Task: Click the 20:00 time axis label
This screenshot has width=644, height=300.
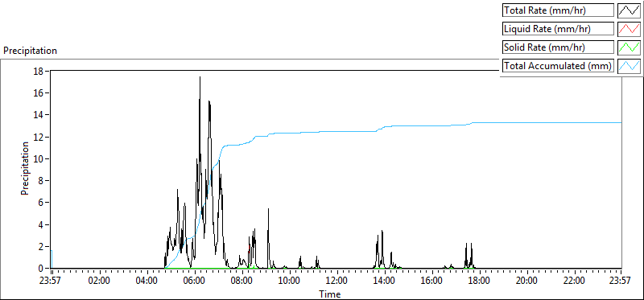Action: [x=527, y=282]
